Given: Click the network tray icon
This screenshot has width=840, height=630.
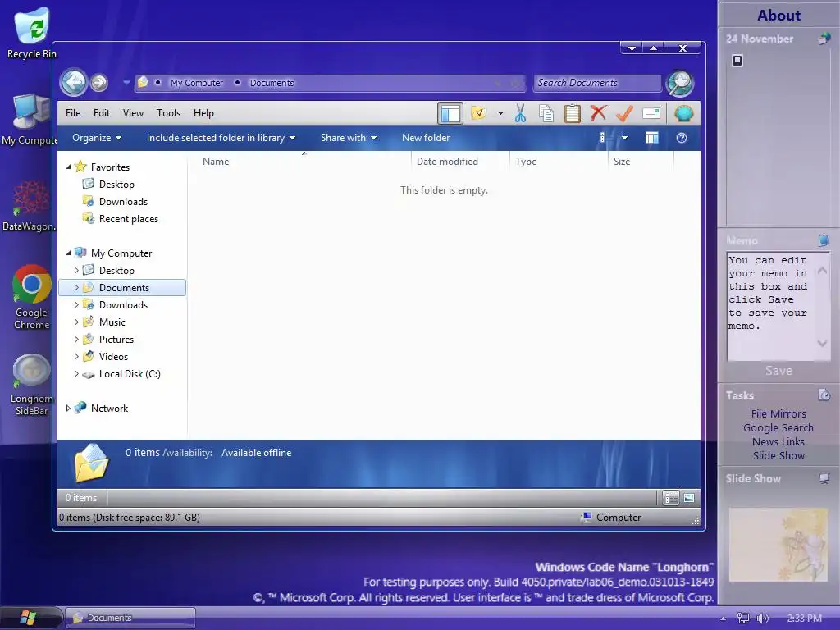Looking at the screenshot, I should [x=743, y=619].
